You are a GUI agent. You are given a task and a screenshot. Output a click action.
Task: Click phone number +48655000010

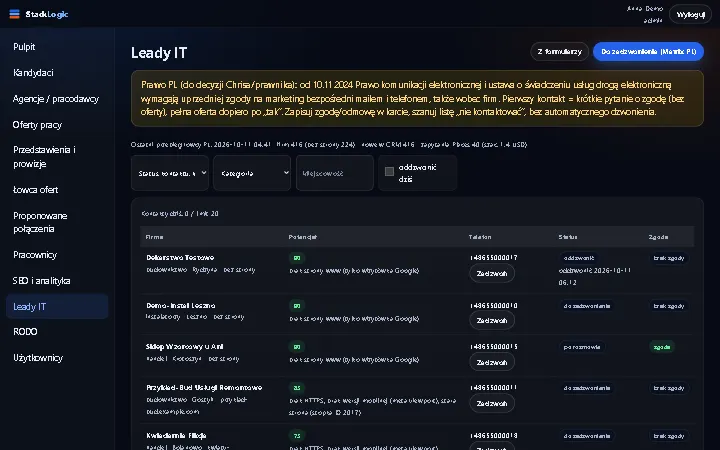(494, 305)
